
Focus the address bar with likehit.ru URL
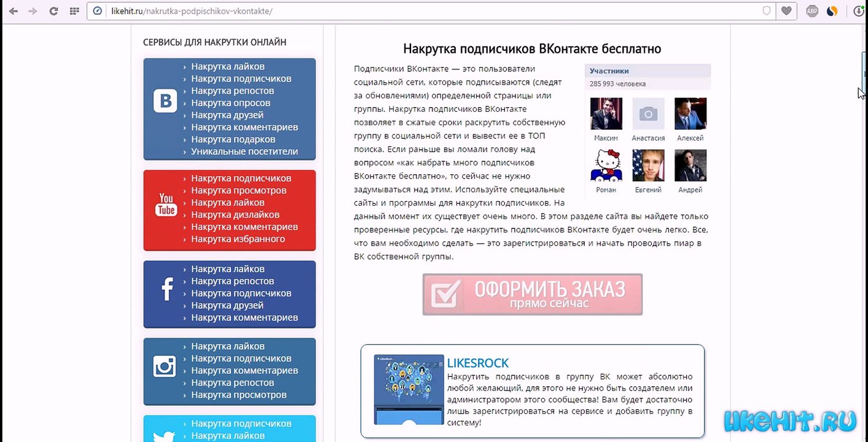point(430,11)
